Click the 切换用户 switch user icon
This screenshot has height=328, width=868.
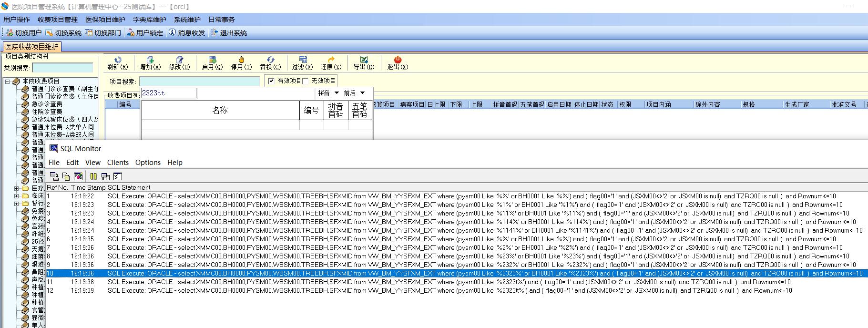click(10, 33)
